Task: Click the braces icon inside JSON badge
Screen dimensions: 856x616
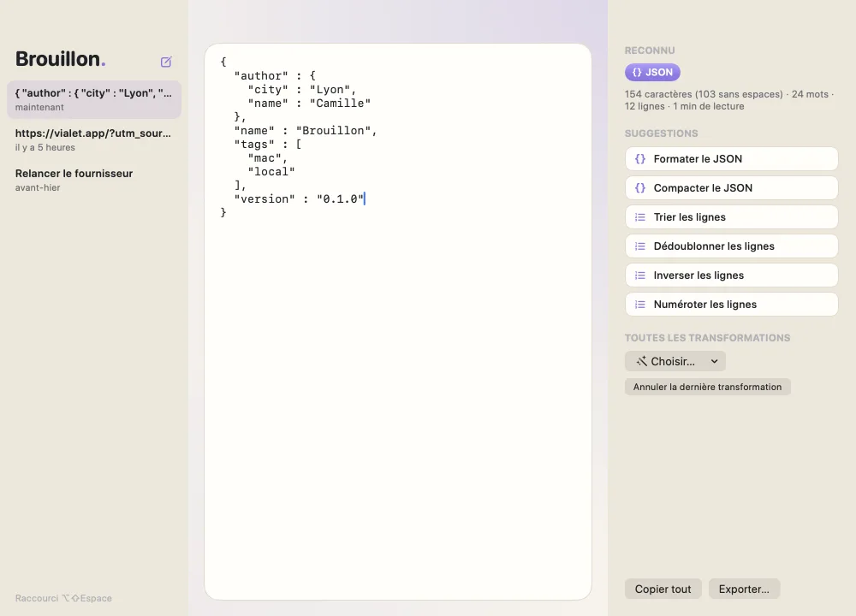Action: [637, 72]
